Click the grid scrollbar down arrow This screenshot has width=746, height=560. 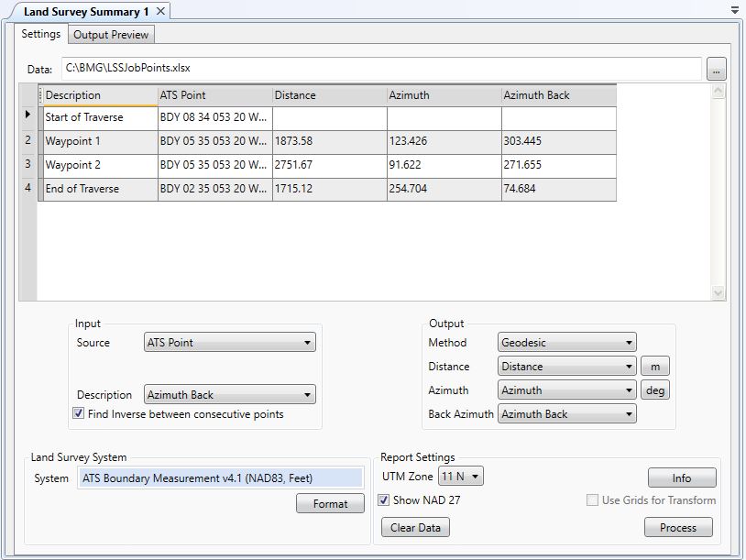718,292
